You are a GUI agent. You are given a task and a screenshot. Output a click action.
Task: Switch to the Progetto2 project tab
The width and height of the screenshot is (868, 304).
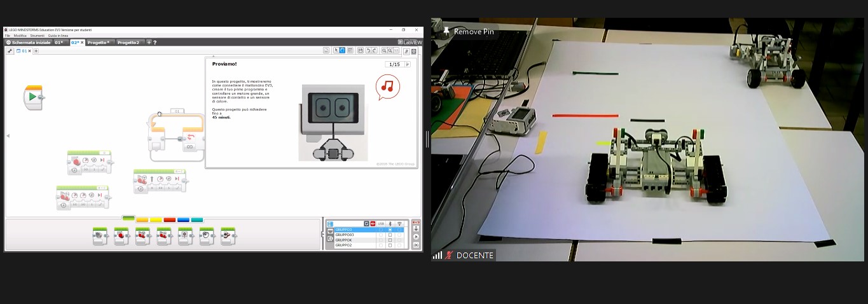[x=128, y=43]
